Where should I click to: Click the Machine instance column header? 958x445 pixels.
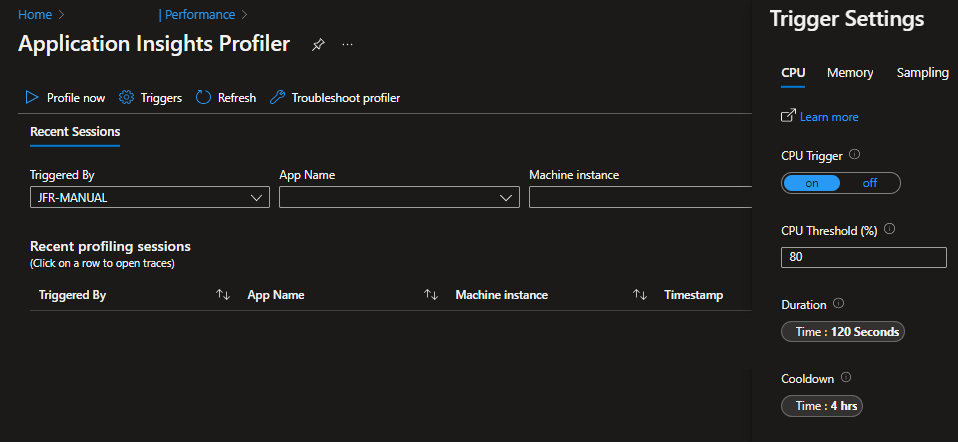pyautogui.click(x=502, y=295)
